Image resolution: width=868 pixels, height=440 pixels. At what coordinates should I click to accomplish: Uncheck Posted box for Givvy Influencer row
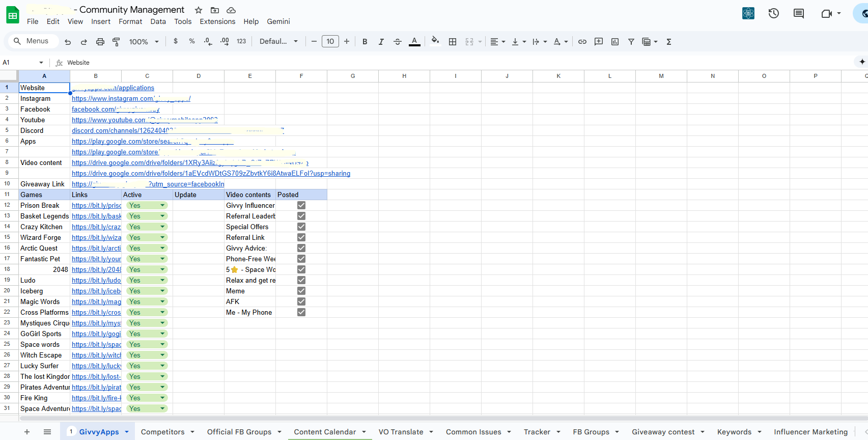(x=301, y=205)
